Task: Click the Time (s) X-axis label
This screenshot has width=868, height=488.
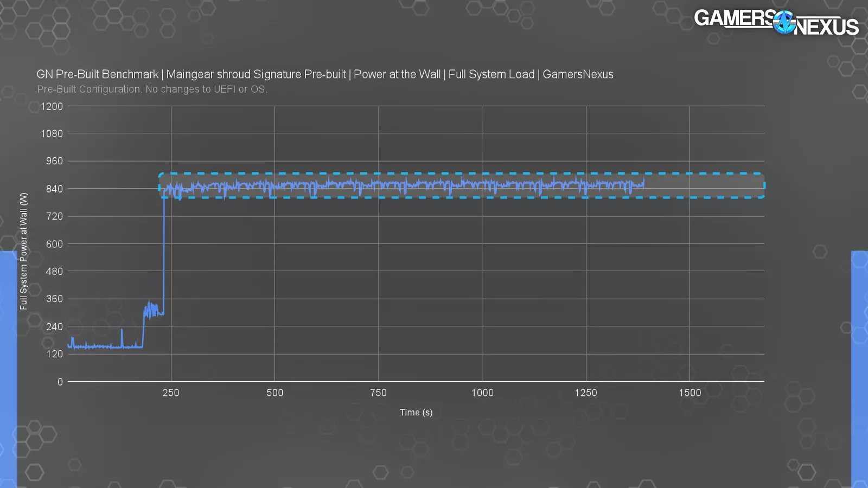Action: click(x=416, y=413)
